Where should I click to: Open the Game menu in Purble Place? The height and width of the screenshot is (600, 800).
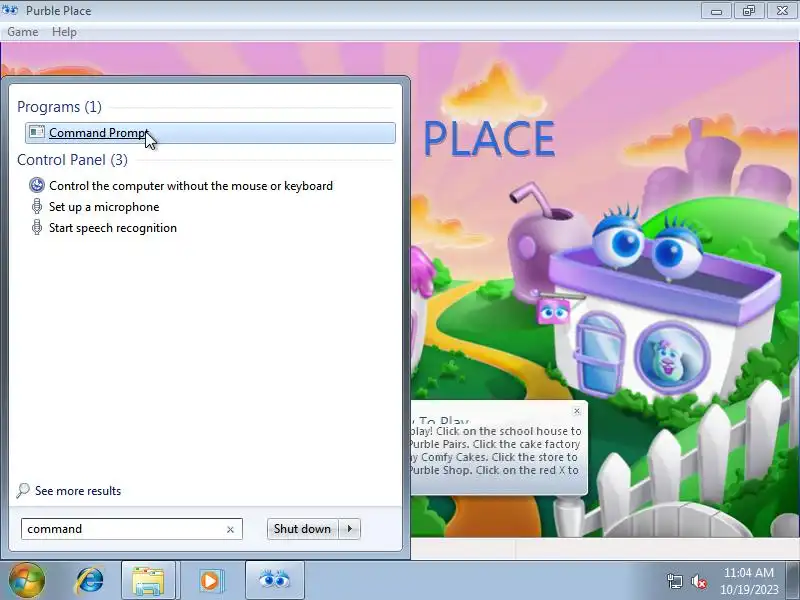(x=23, y=32)
